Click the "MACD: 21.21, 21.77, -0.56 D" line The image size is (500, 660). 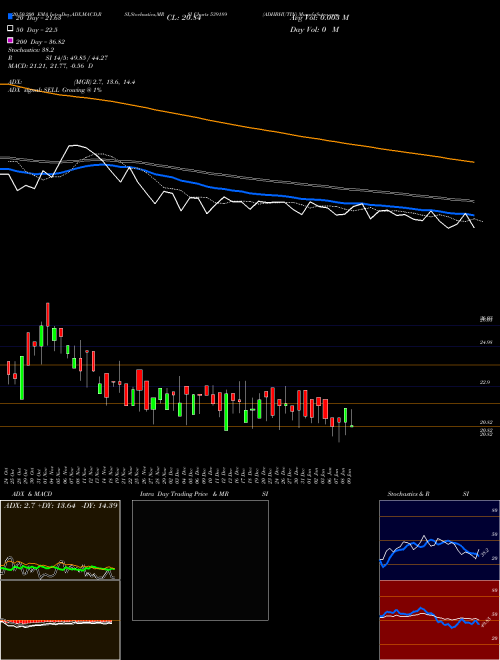[x=51, y=66]
